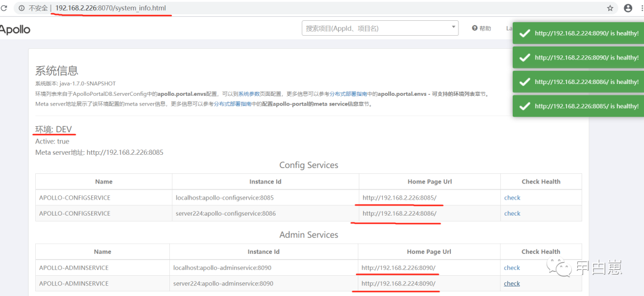
Task: Expand the project search dropdown arrow
Action: 453,27
